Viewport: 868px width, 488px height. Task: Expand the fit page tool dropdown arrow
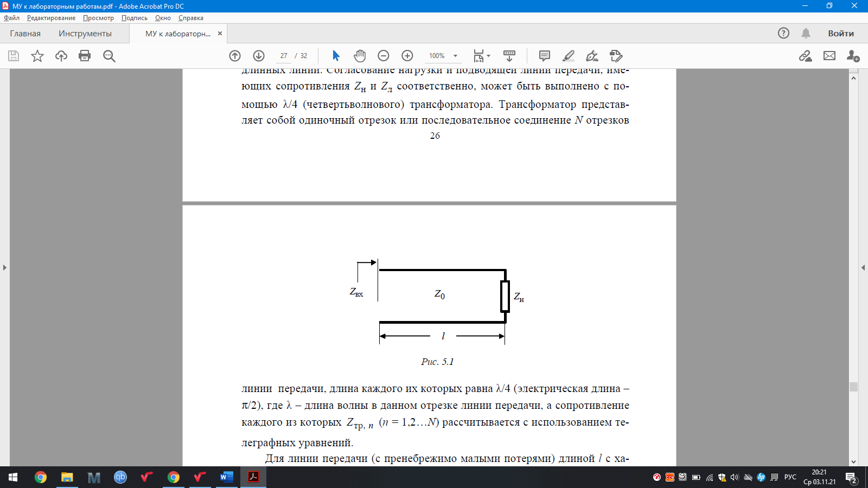(x=488, y=56)
